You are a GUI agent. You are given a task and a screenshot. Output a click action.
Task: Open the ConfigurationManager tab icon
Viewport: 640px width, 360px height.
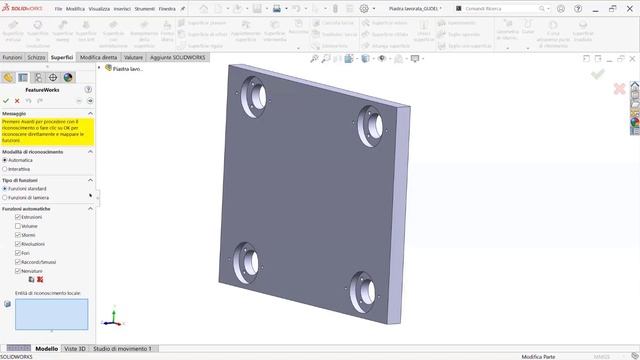tap(38, 78)
